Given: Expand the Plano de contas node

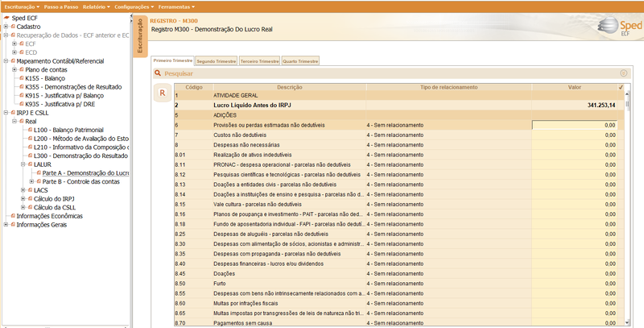Looking at the screenshot, I should pyautogui.click(x=14, y=70).
